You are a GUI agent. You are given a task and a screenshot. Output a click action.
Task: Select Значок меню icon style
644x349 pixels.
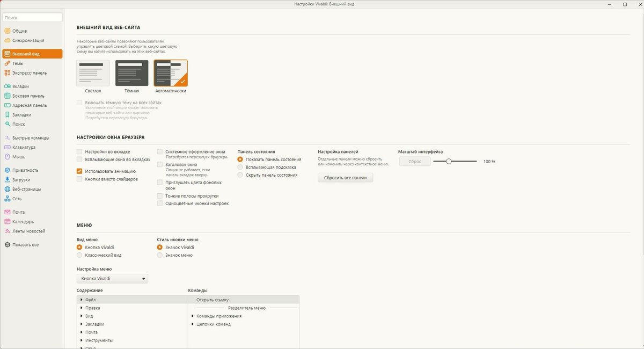tap(160, 255)
